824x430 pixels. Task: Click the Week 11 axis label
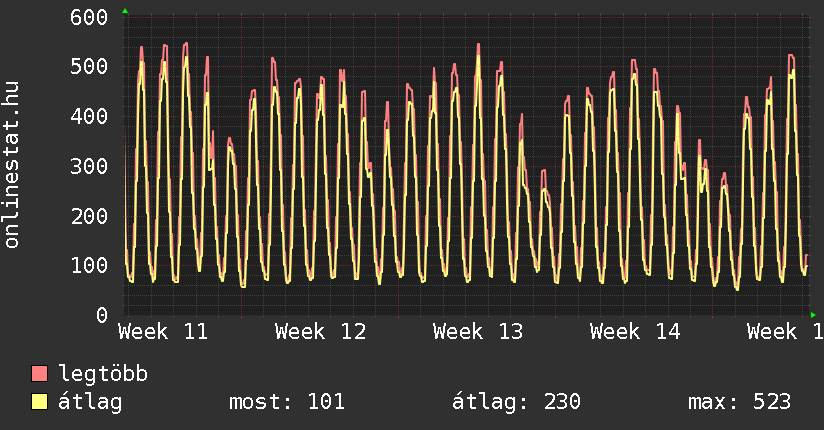[x=163, y=331]
